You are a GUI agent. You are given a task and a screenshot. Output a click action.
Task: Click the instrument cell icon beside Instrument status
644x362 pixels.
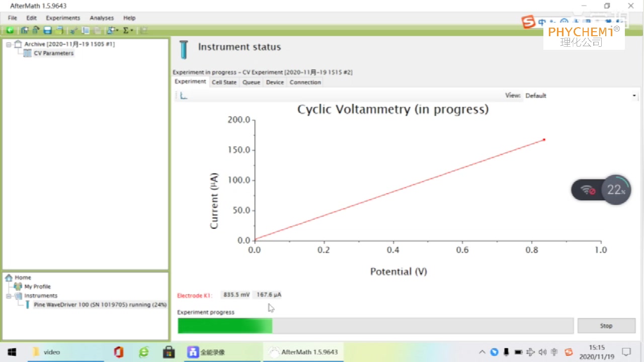point(184,49)
